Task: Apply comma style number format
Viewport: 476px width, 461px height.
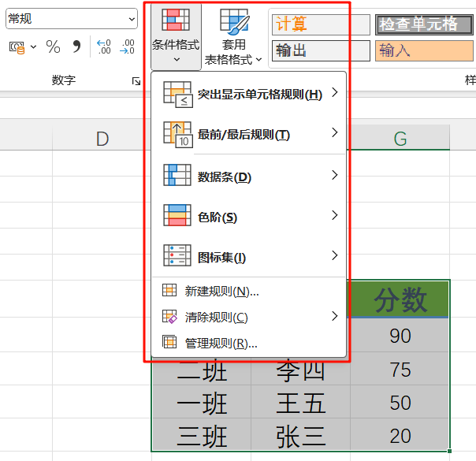Action: coord(76,47)
